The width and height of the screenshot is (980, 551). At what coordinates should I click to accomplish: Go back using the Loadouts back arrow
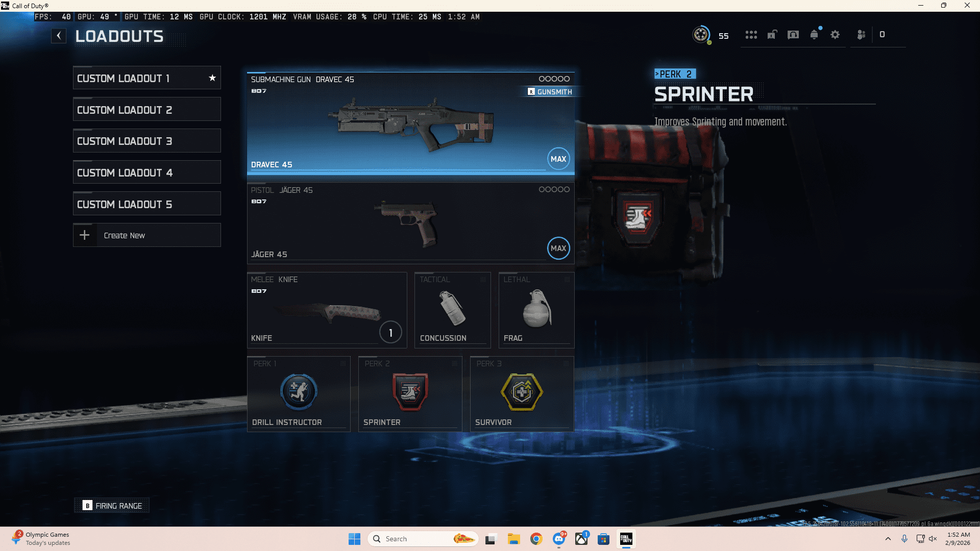59,36
